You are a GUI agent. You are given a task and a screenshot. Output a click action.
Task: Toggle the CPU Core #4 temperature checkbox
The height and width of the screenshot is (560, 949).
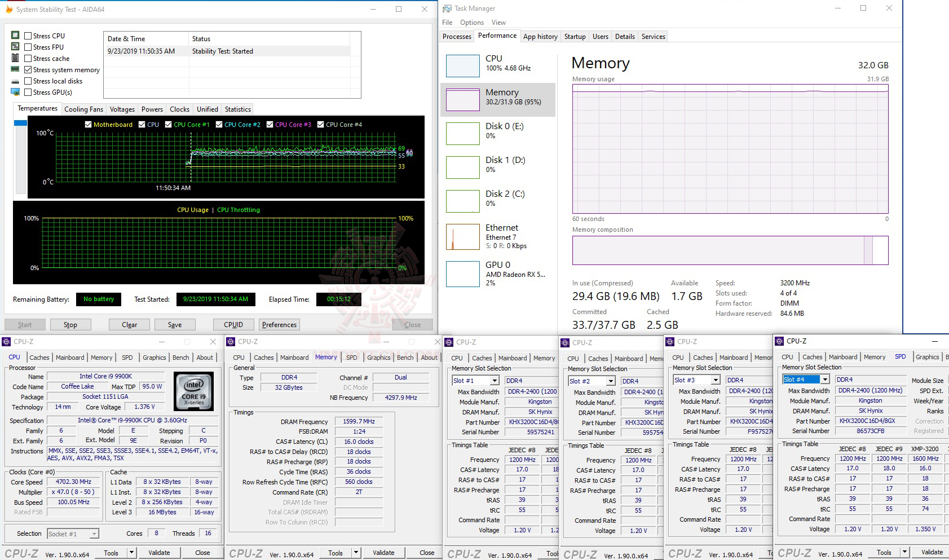click(320, 124)
